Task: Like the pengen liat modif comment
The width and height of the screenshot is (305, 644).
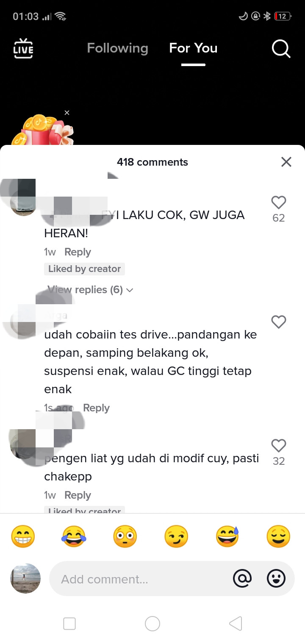Action: [279, 446]
